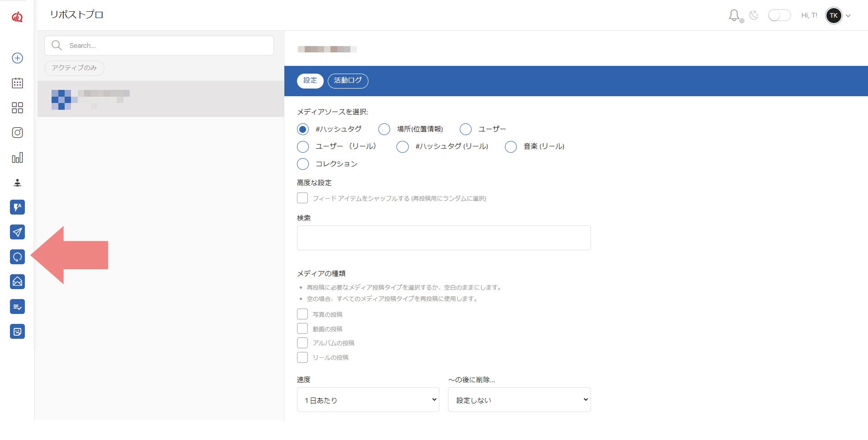
Task: Toggle the dark mode switch
Action: [779, 15]
